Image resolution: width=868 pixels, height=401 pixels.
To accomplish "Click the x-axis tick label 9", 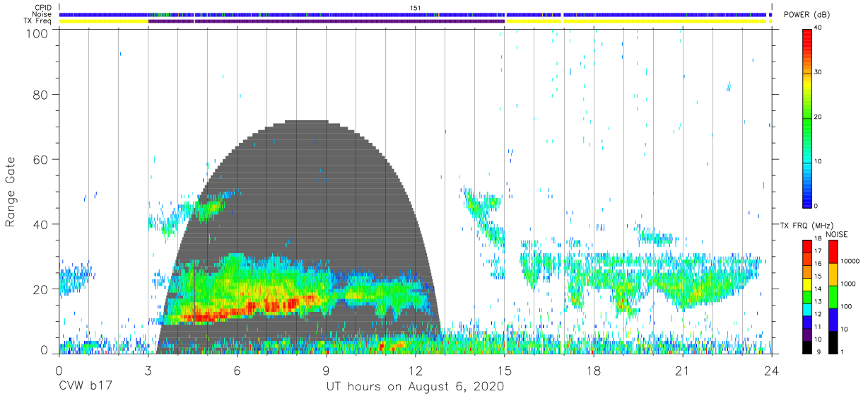I will pos(326,370).
